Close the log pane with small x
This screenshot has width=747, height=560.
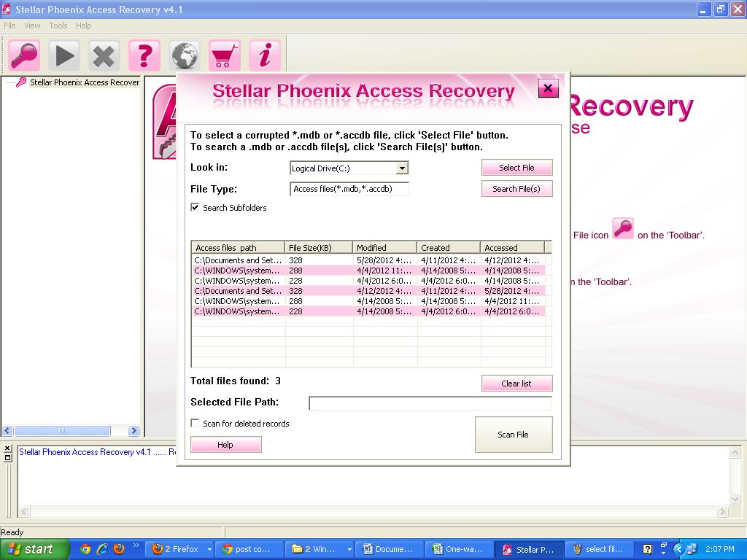click(x=7, y=448)
